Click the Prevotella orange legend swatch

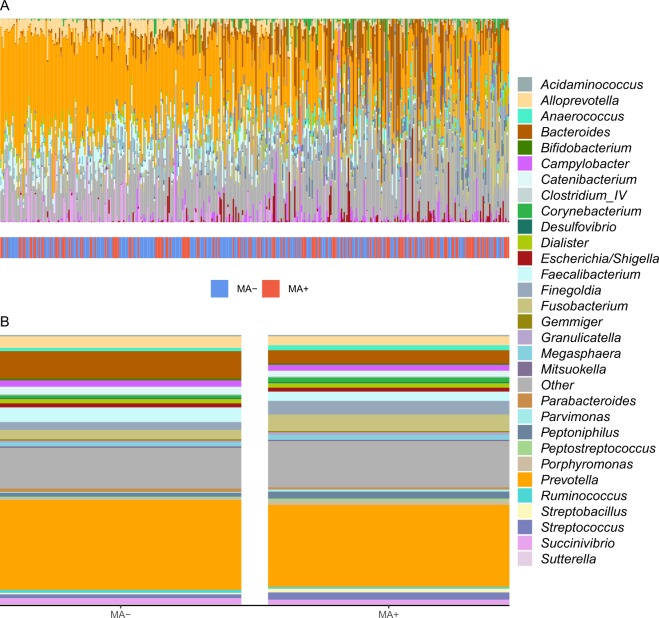coord(524,479)
